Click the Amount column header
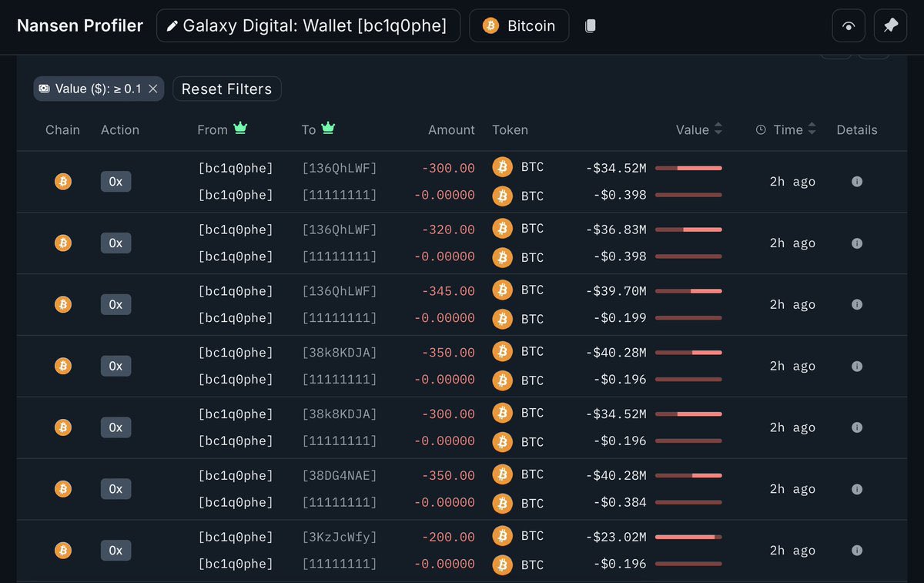 451,130
